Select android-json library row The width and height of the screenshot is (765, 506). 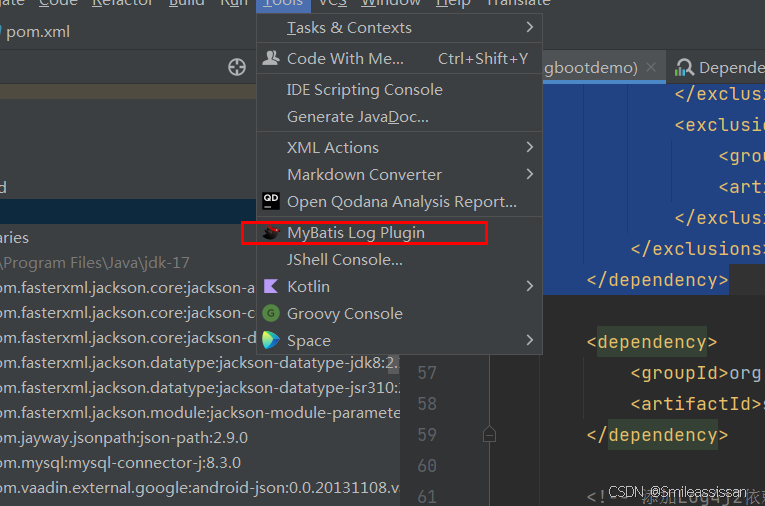coord(200,487)
